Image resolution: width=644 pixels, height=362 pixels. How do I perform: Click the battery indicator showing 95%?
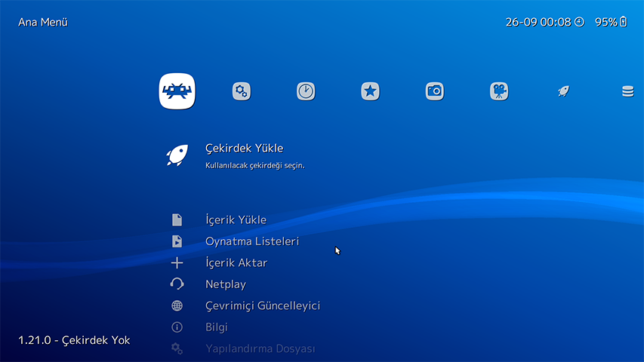click(611, 22)
